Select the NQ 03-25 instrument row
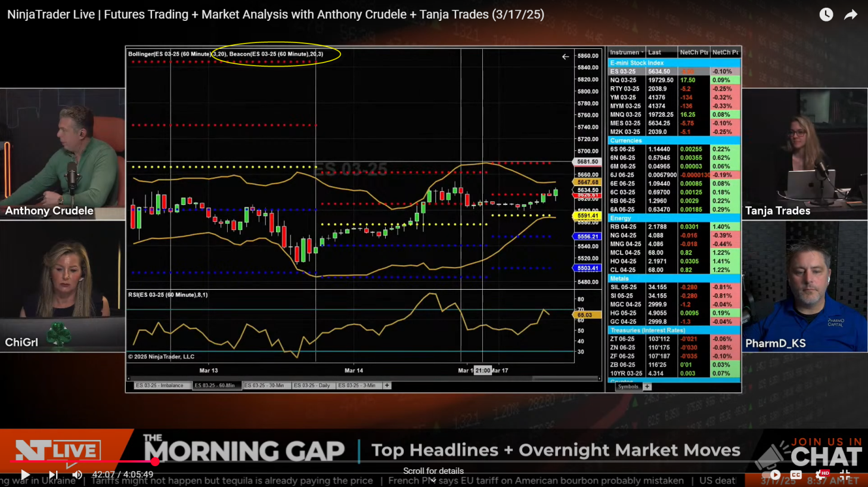 click(x=674, y=80)
